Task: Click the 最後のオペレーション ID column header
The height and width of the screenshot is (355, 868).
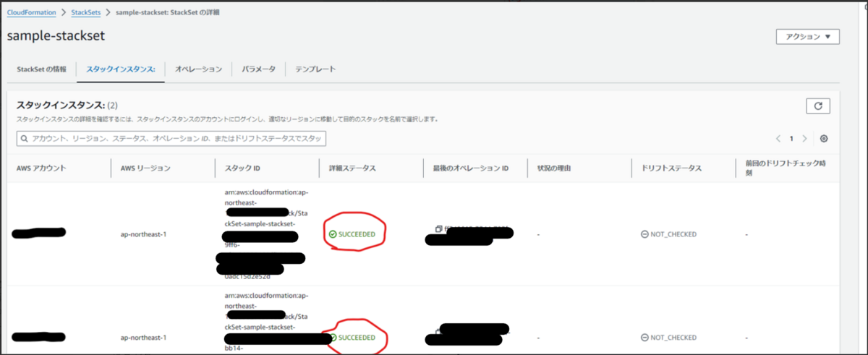Action: 471,168
